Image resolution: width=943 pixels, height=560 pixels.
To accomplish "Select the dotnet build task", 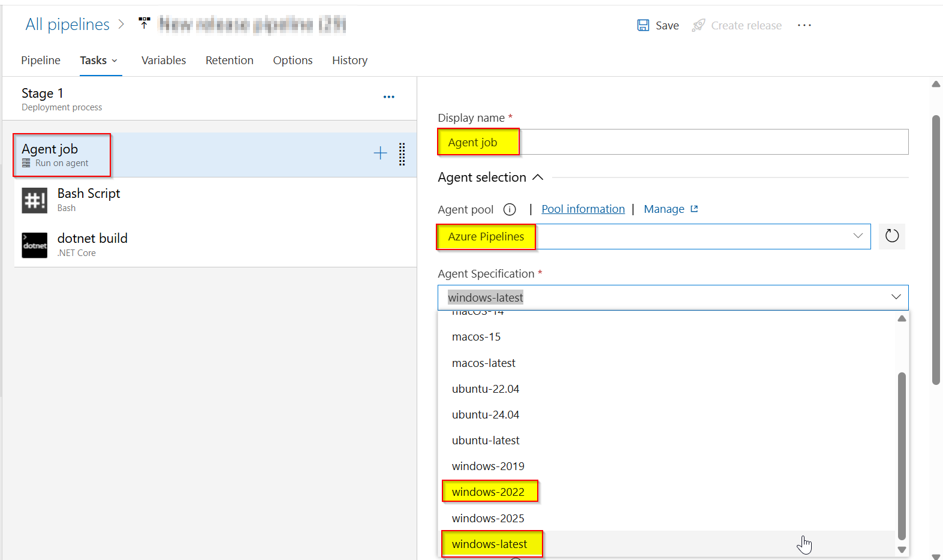I will [215, 245].
